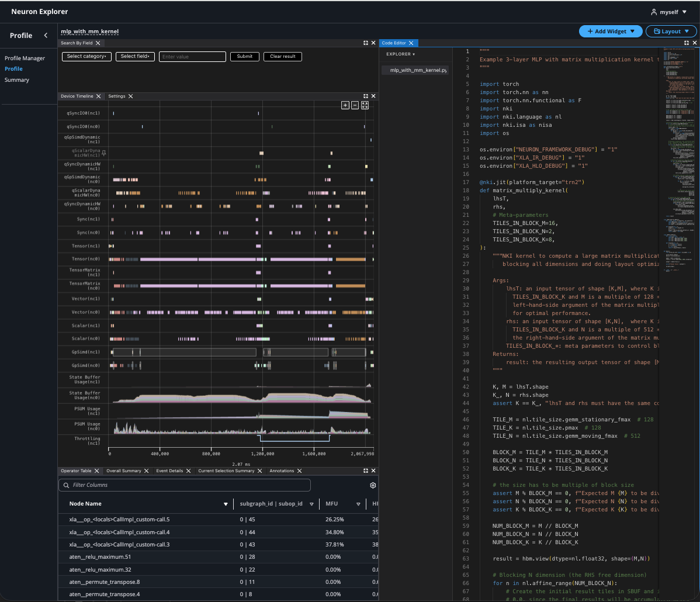Open the Add Widget dropdown
The image size is (700, 602).
click(611, 31)
